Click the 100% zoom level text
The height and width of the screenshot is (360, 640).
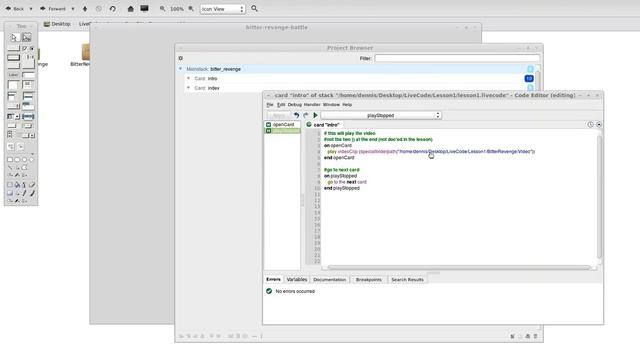coord(176,9)
